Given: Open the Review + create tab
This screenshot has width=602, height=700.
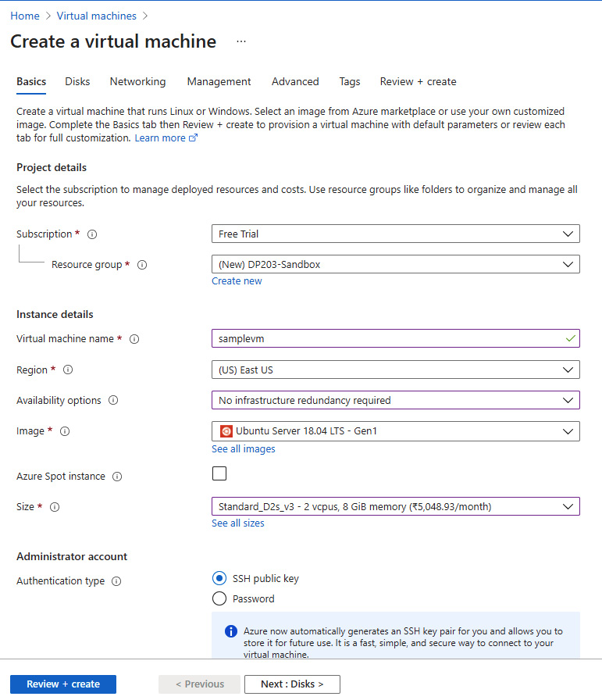Looking at the screenshot, I should point(419,82).
